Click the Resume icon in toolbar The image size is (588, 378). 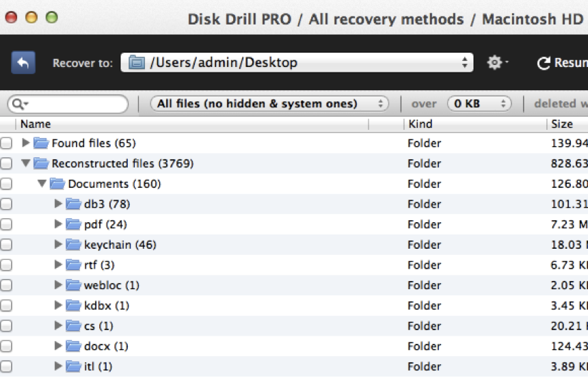pyautogui.click(x=544, y=64)
